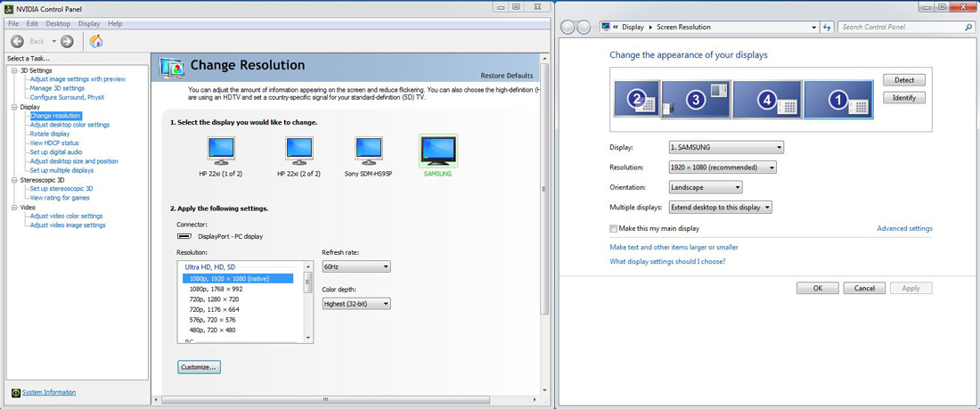Toggle Make this my main display checkbox
The image size is (980, 409).
click(x=613, y=229)
